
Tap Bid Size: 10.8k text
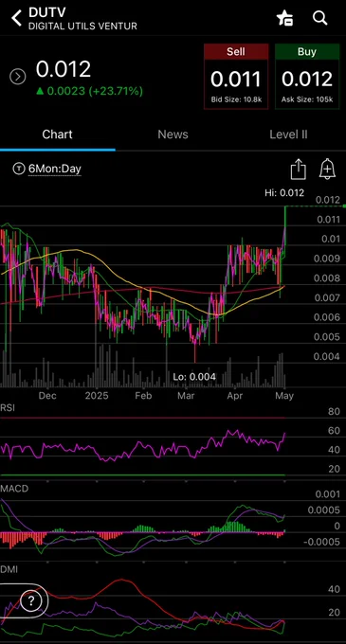tap(236, 99)
